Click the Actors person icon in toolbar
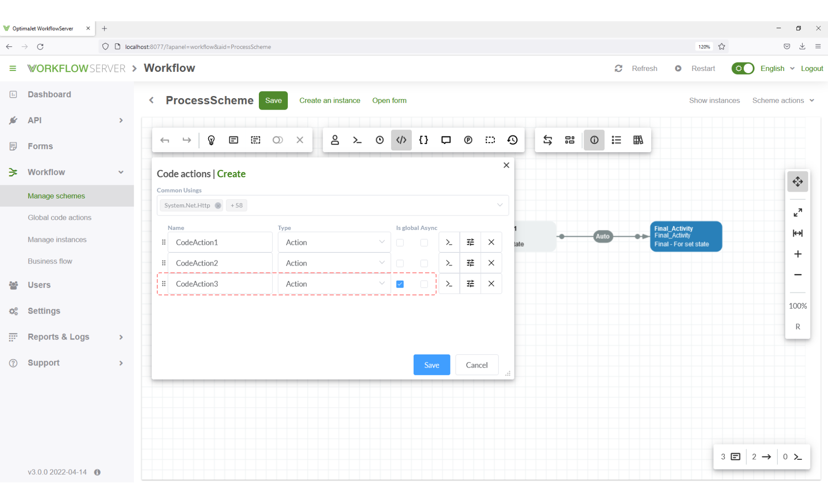The height and width of the screenshot is (504, 828). (335, 140)
